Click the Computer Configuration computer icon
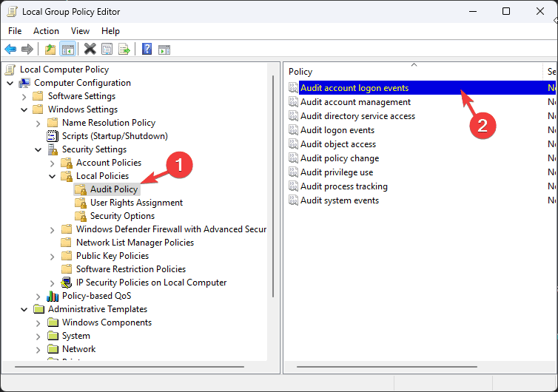This screenshot has width=558, height=392. tap(24, 83)
